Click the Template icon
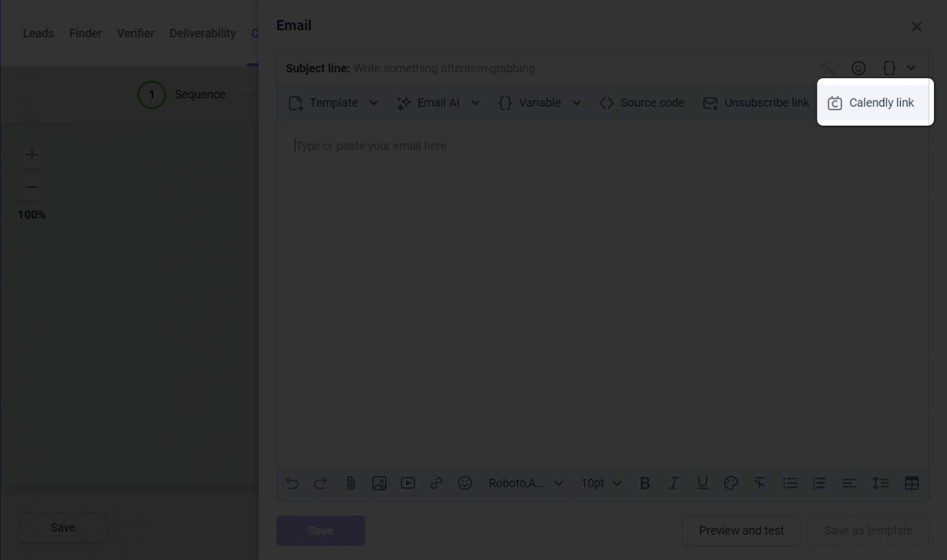This screenshot has width=947, height=560. 296,103
